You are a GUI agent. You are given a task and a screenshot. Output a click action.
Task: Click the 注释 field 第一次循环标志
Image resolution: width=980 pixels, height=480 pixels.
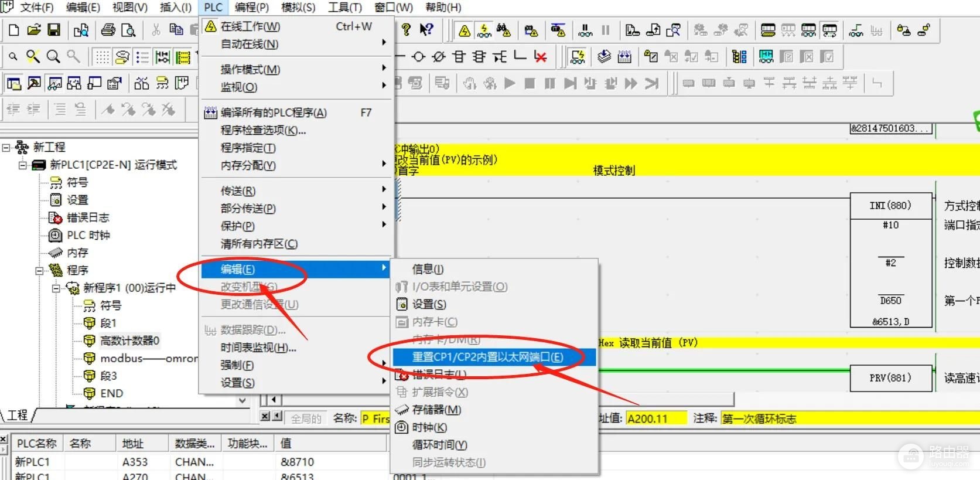[x=850, y=418]
